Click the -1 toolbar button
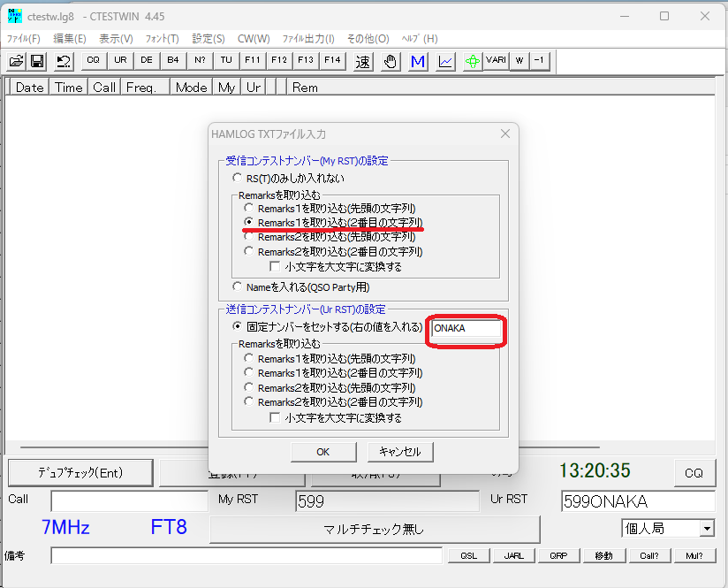The width and height of the screenshot is (728, 588). tap(539, 60)
